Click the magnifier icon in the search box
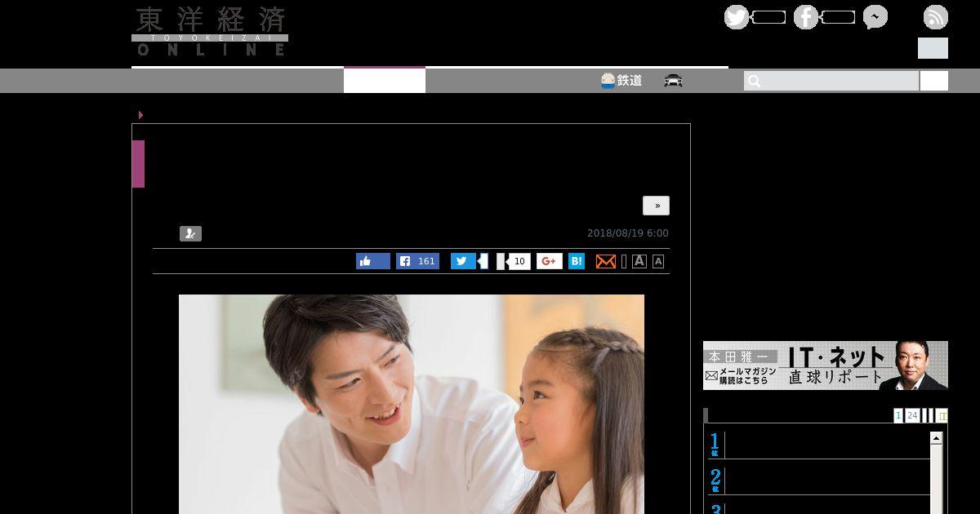The width and height of the screenshot is (980, 514). coord(754,81)
